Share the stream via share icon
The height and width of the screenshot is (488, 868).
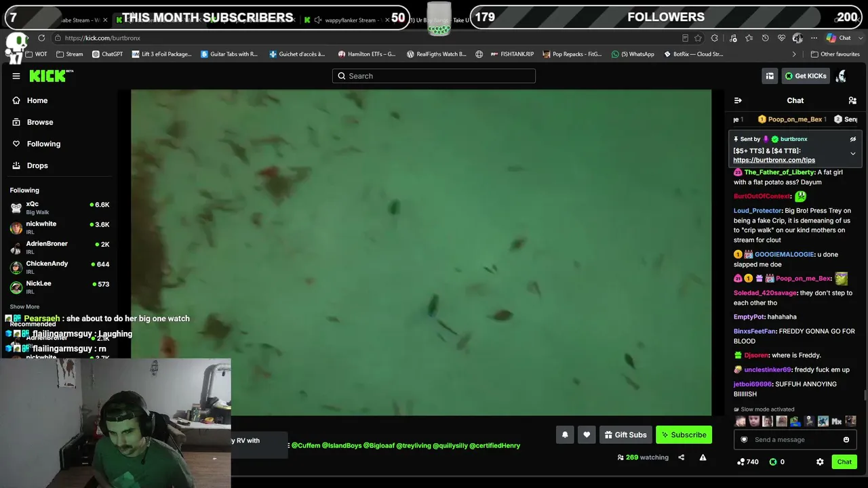(x=681, y=457)
